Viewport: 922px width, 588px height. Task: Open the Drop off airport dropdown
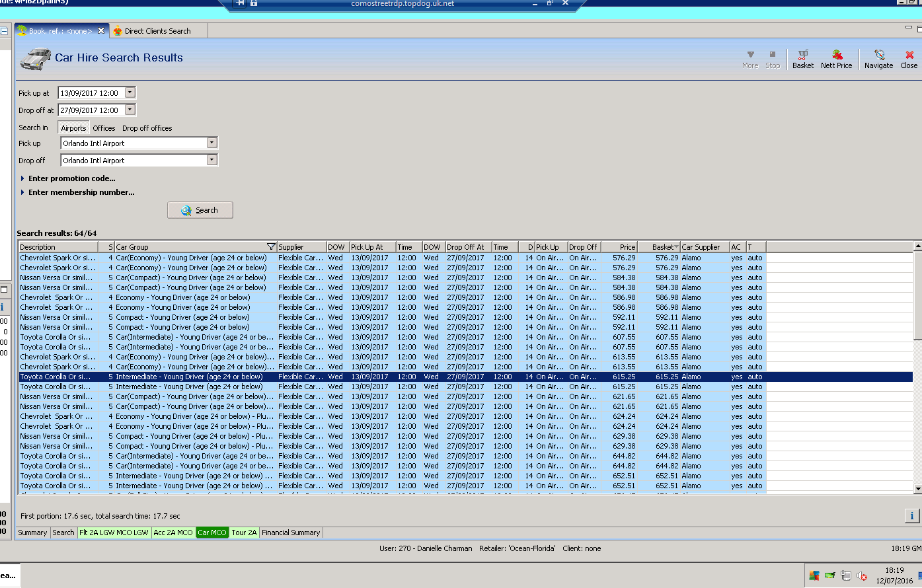tap(211, 160)
